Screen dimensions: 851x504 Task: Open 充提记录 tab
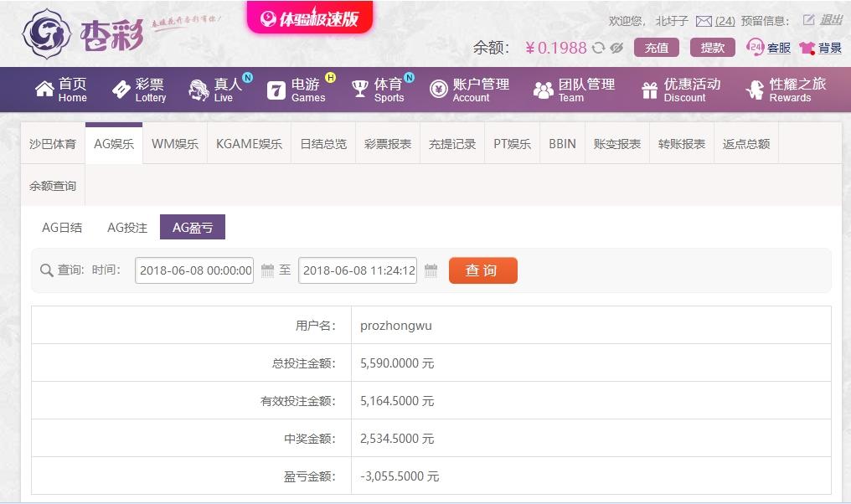click(x=452, y=144)
